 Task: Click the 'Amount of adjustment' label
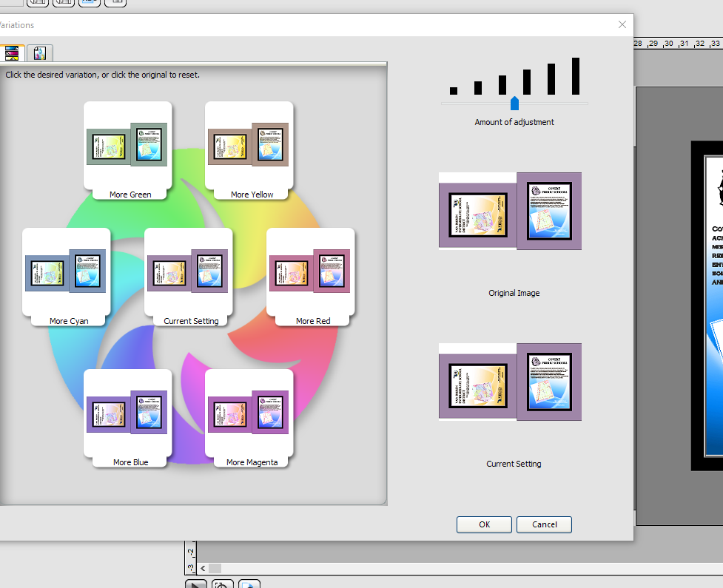(514, 122)
